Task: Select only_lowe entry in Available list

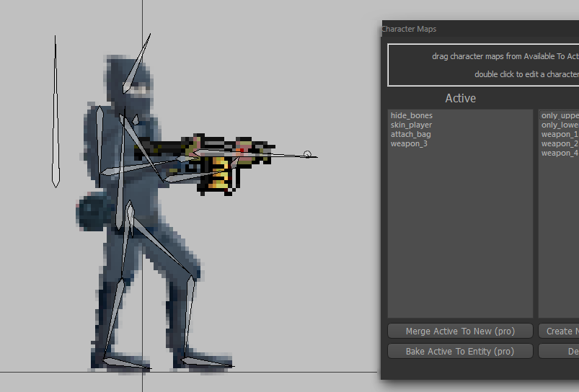Action: [x=560, y=125]
